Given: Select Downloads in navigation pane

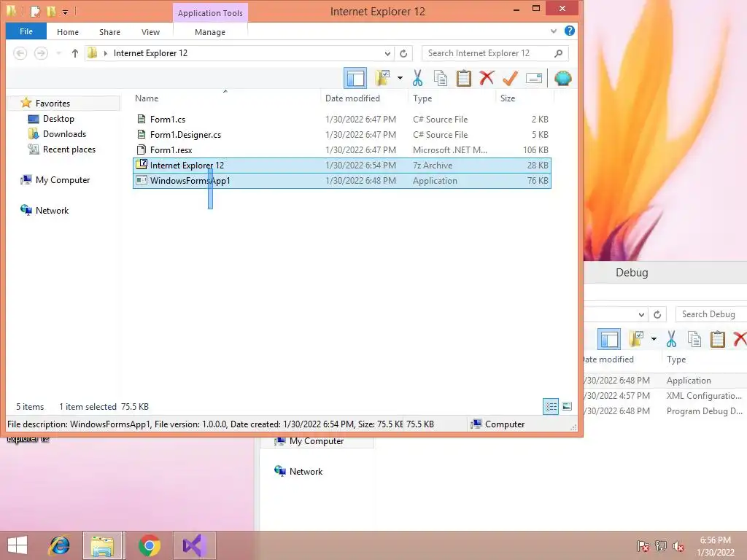Looking at the screenshot, I should tap(64, 134).
